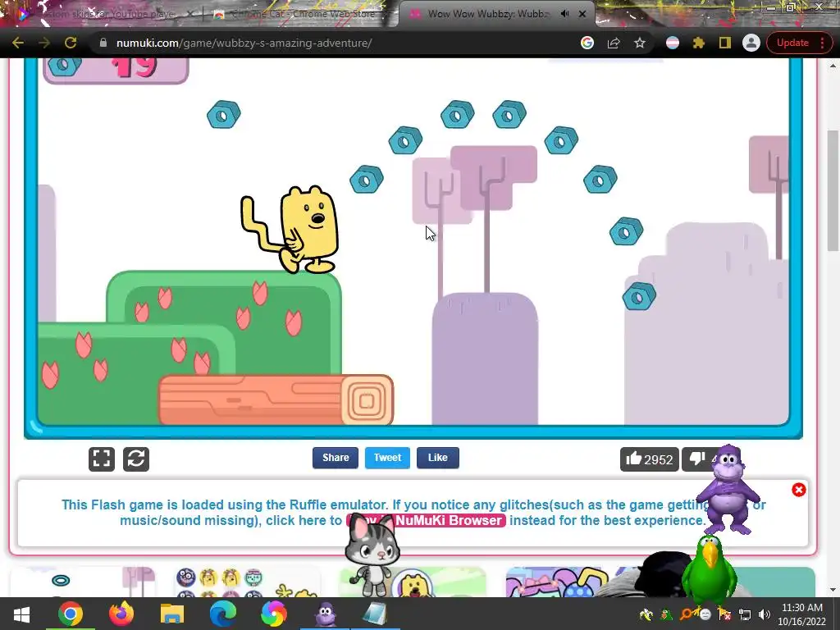View site information via the padlock icon
Image resolution: width=840 pixels, height=630 pixels.
click(103, 43)
